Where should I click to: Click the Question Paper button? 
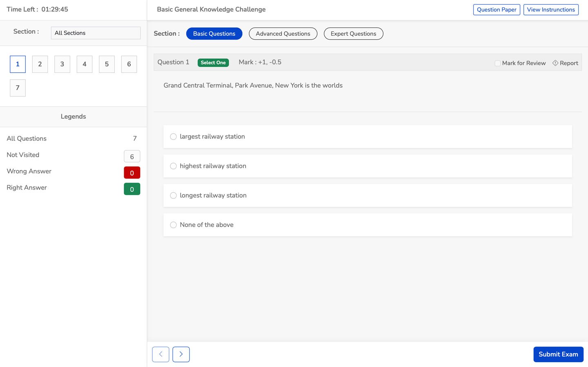coord(496,10)
